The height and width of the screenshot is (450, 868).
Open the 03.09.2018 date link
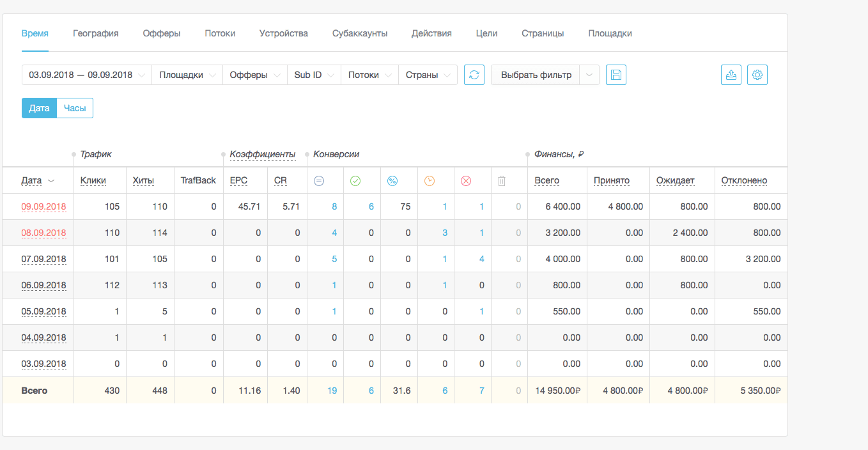tap(43, 364)
